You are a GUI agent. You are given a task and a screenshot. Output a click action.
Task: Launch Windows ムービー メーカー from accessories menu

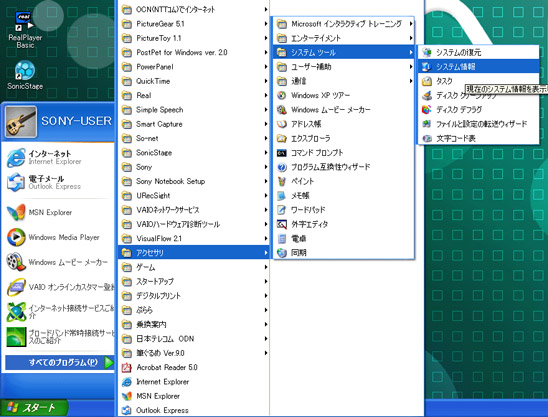344,109
